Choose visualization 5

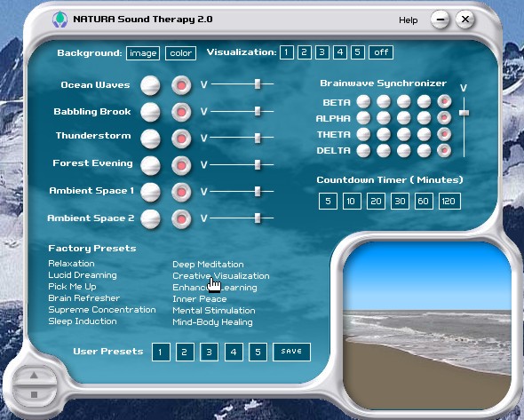358,52
